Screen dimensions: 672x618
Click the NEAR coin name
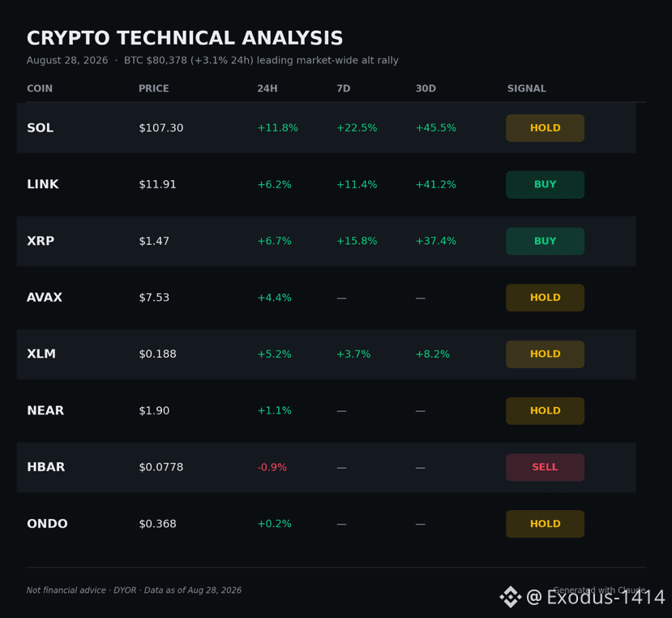(45, 410)
